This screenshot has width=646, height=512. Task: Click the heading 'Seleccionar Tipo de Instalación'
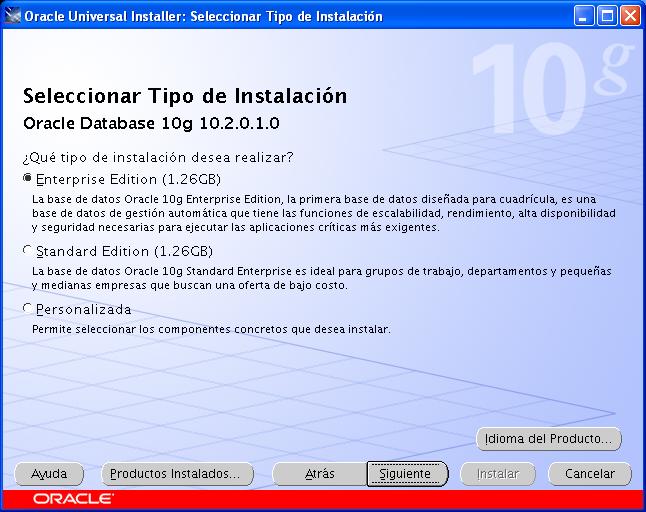pos(185,96)
